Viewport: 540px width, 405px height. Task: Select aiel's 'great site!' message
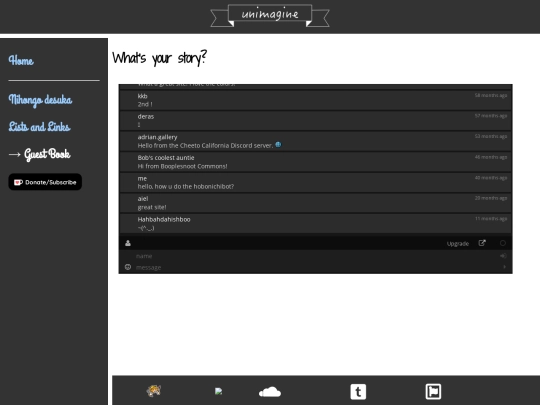[315, 203]
